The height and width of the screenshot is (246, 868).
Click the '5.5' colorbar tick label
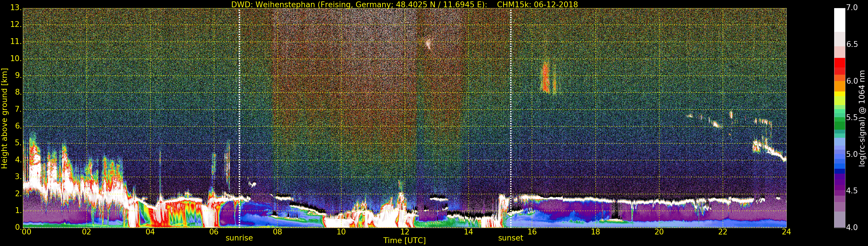[852, 118]
